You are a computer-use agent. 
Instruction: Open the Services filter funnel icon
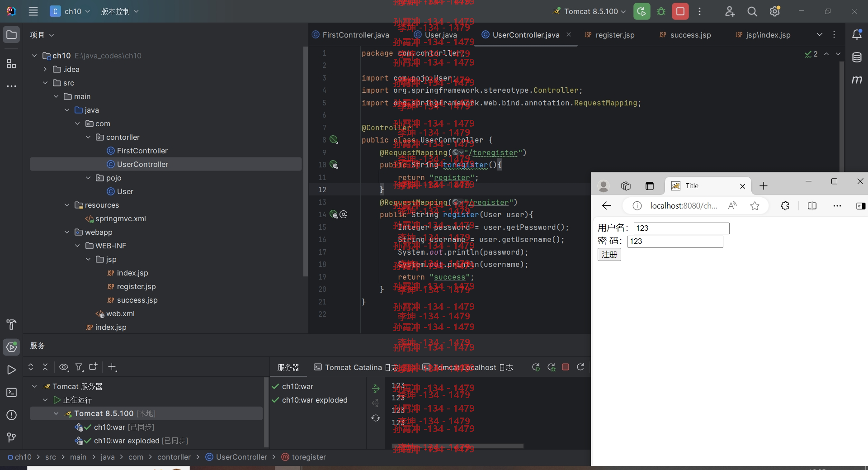79,367
